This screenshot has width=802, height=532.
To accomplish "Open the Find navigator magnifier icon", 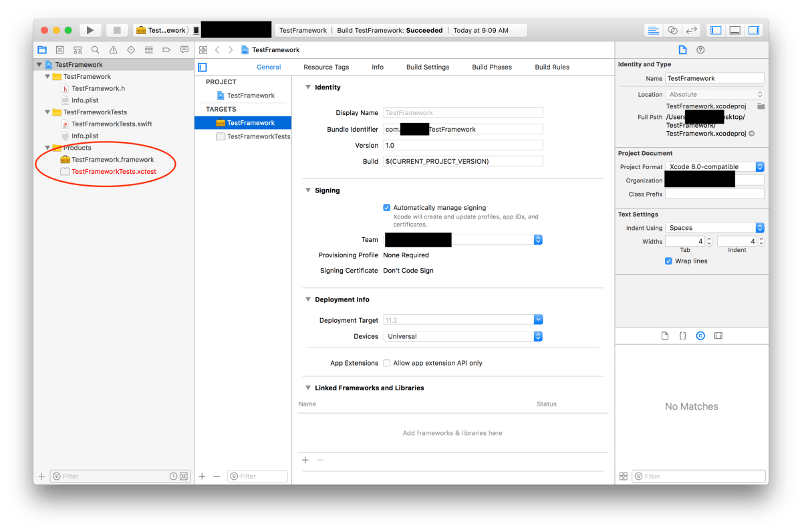I will pyautogui.click(x=96, y=49).
